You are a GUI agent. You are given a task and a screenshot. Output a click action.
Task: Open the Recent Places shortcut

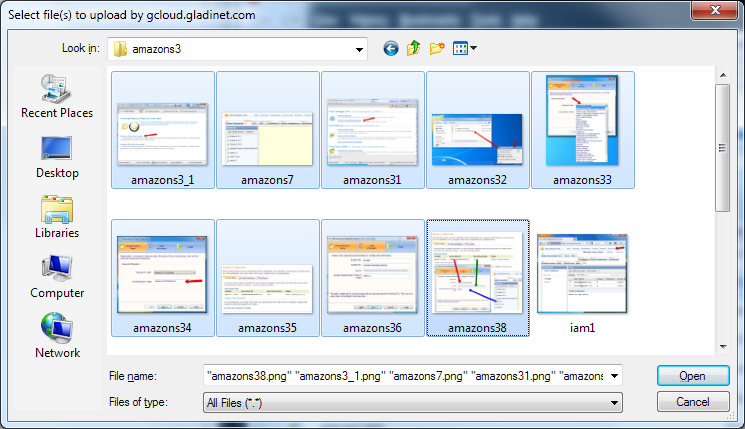coord(57,96)
